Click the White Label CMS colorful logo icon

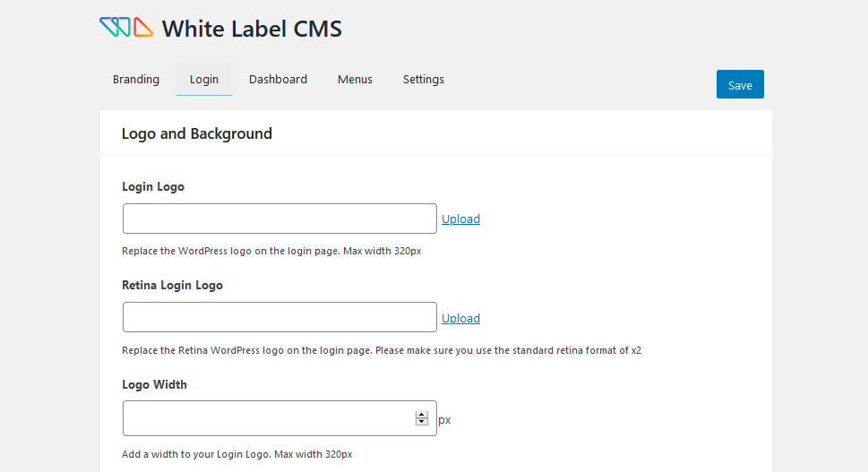[x=126, y=28]
